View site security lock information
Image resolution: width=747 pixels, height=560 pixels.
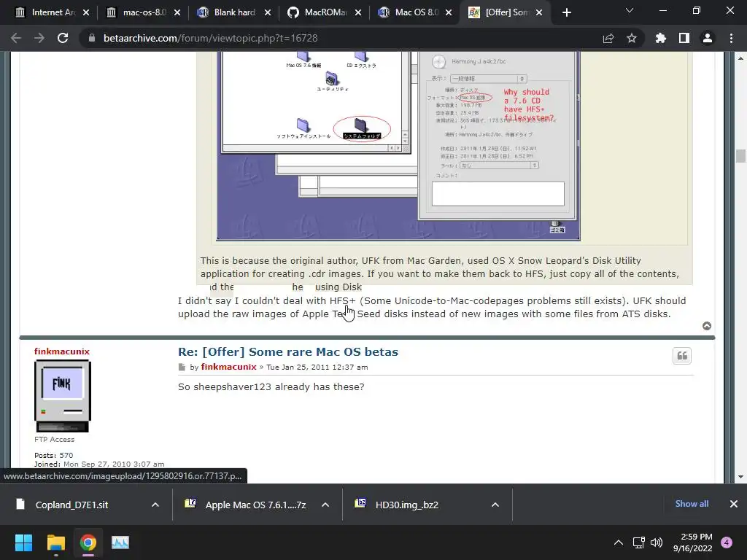tap(92, 38)
